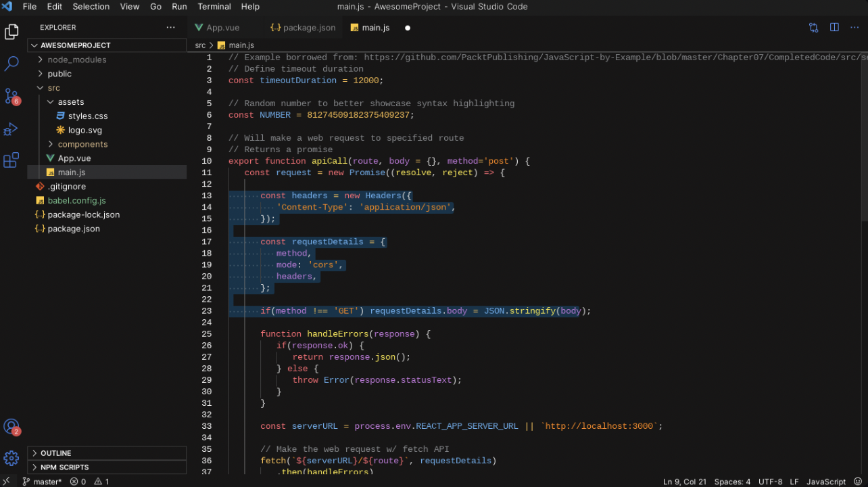Image resolution: width=868 pixels, height=487 pixels.
Task: Open the Explorer view in activity bar
Action: coord(11,32)
